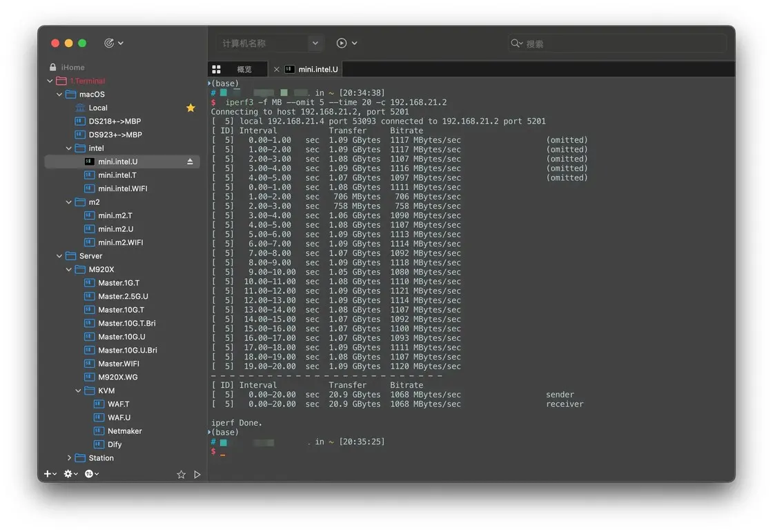Viewport: 773px width, 532px height.
Task: Toggle the favorite star on Local
Action: (190, 108)
